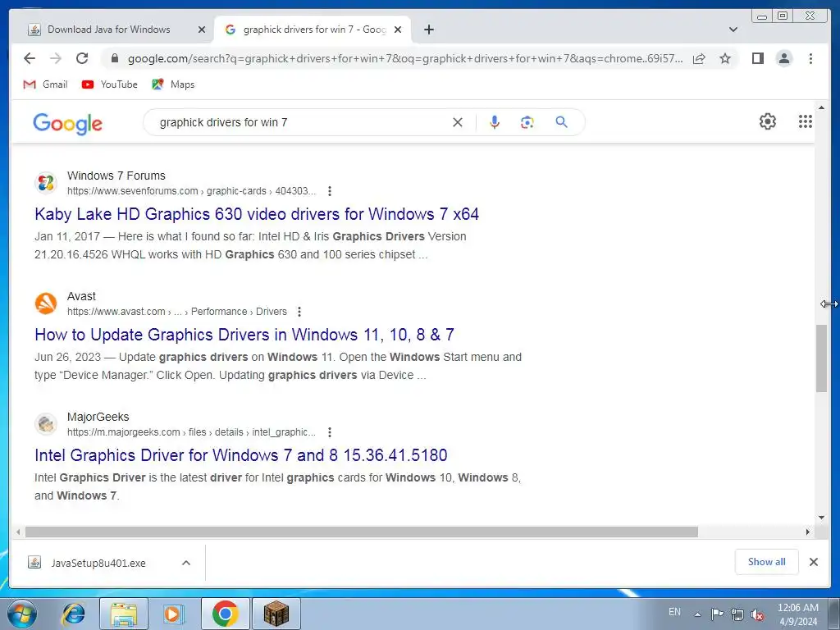840x630 pixels.
Task: Clear the search query with X
Action: coord(458,122)
